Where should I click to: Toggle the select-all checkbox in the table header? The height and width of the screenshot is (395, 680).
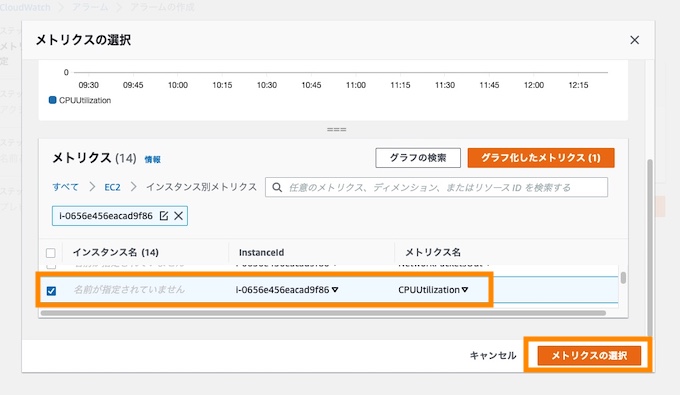[x=51, y=253]
